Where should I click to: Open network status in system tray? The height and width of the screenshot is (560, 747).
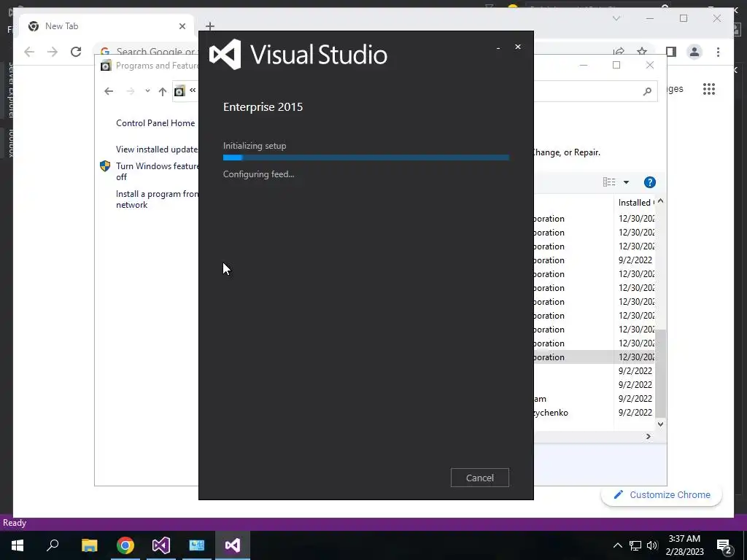(x=635, y=545)
